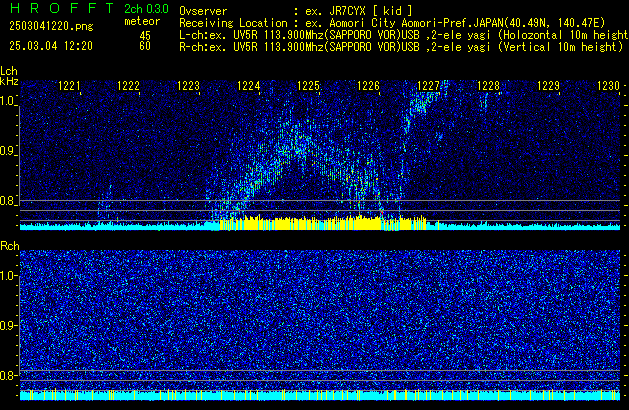This screenshot has width=629, height=410.
Task: Click the 1222 time marker
Action: 128,86
